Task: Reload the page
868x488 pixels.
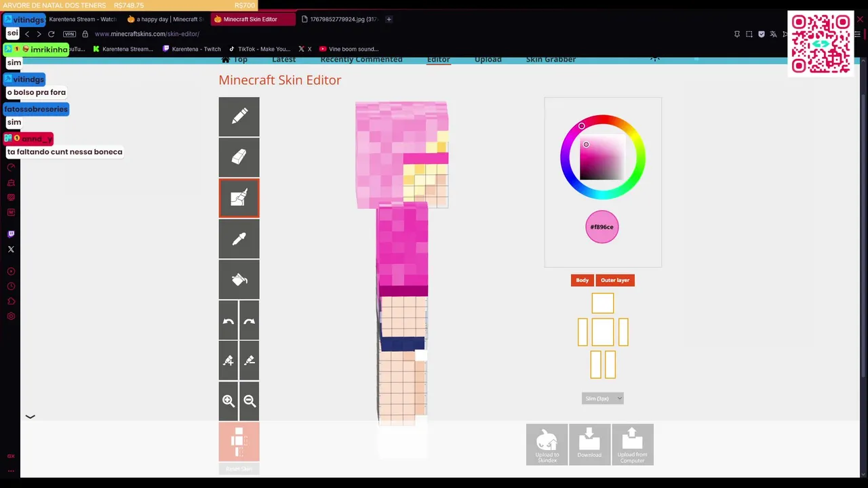Action: click(x=51, y=34)
